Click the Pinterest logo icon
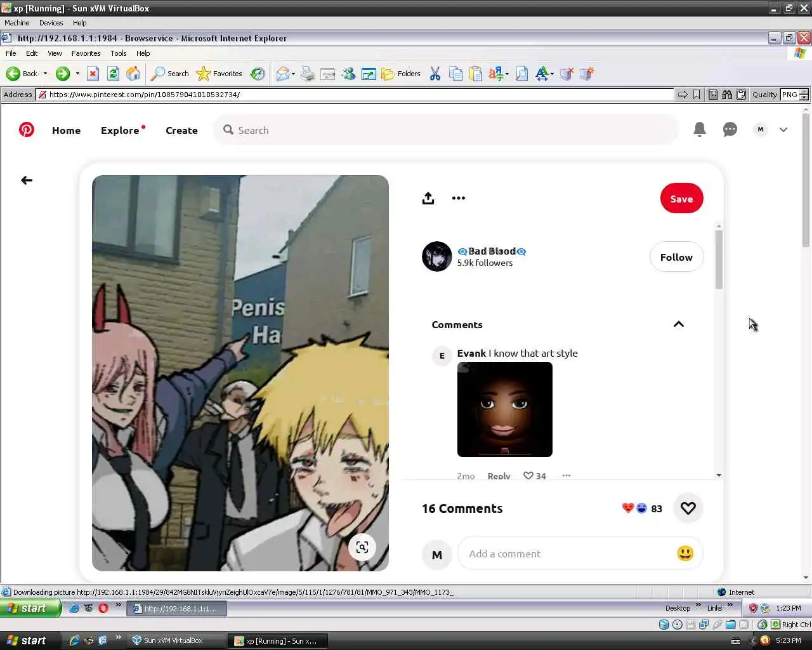812x650 pixels. click(x=27, y=130)
